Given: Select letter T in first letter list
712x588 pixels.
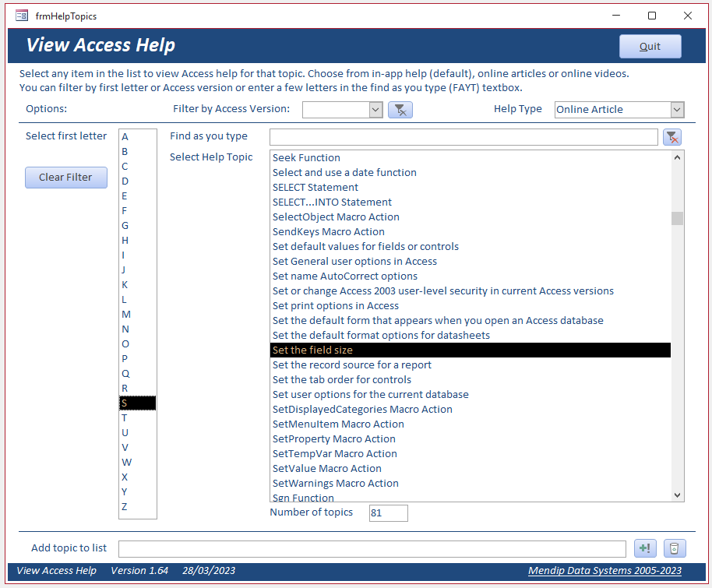Looking at the screenshot, I should (138, 417).
